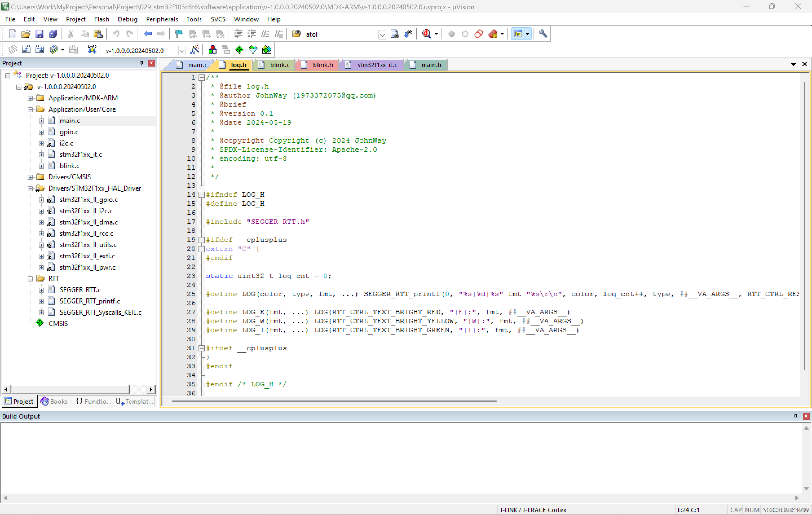Image resolution: width=812 pixels, height=515 pixels.
Task: Open the Flash menu
Action: click(101, 19)
